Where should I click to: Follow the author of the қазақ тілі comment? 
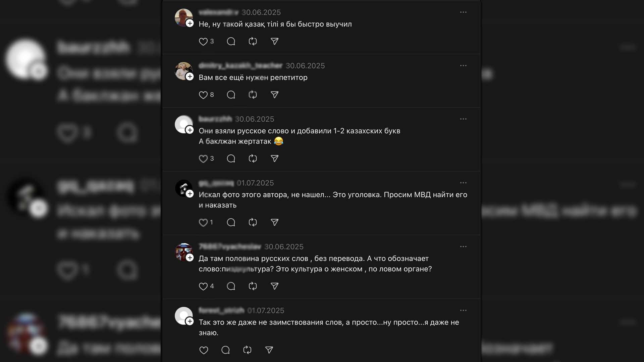(190, 23)
